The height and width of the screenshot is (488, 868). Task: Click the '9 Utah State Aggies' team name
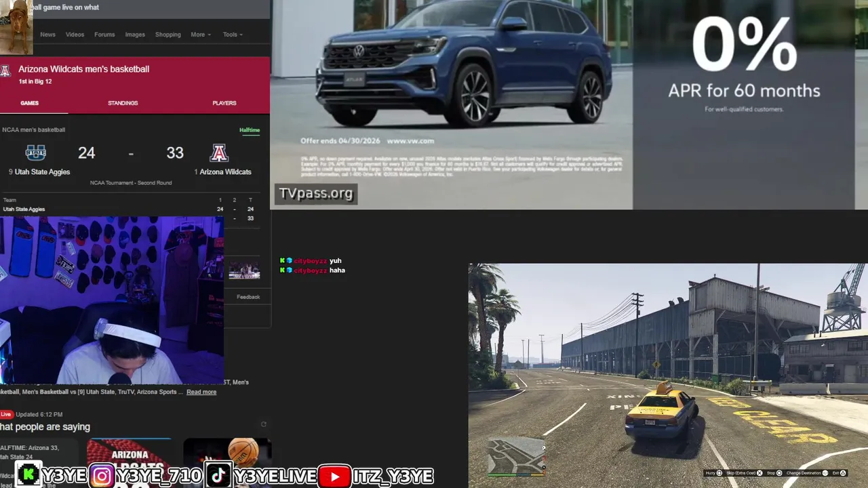pos(39,172)
